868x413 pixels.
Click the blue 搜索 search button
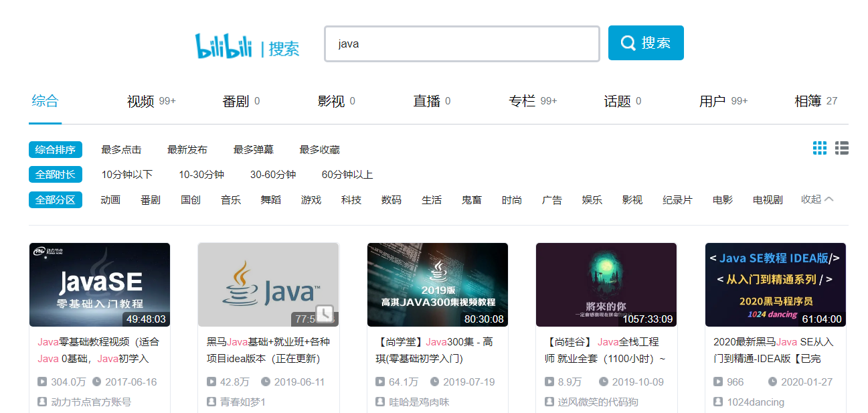646,43
